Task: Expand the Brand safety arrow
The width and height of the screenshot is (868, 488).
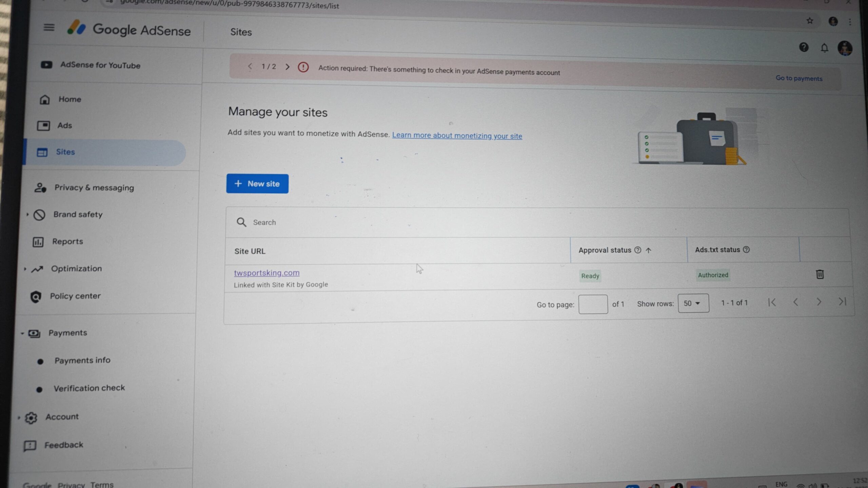Action: click(x=27, y=214)
